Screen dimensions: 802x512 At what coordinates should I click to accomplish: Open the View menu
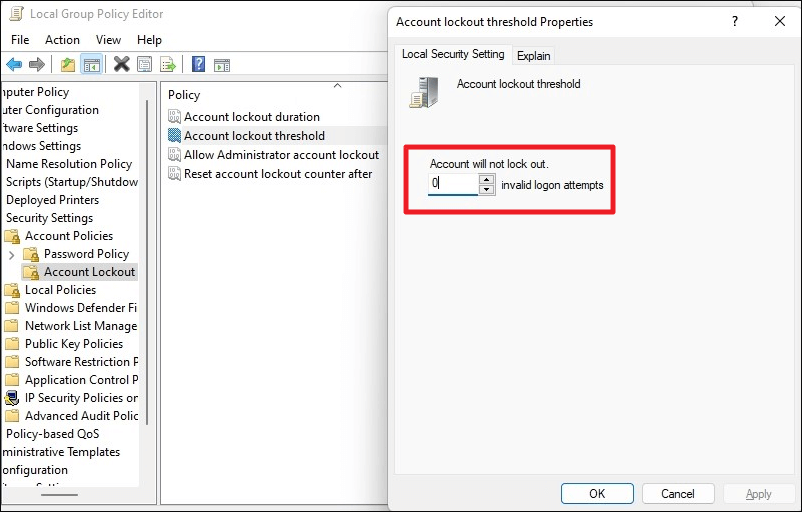point(108,40)
